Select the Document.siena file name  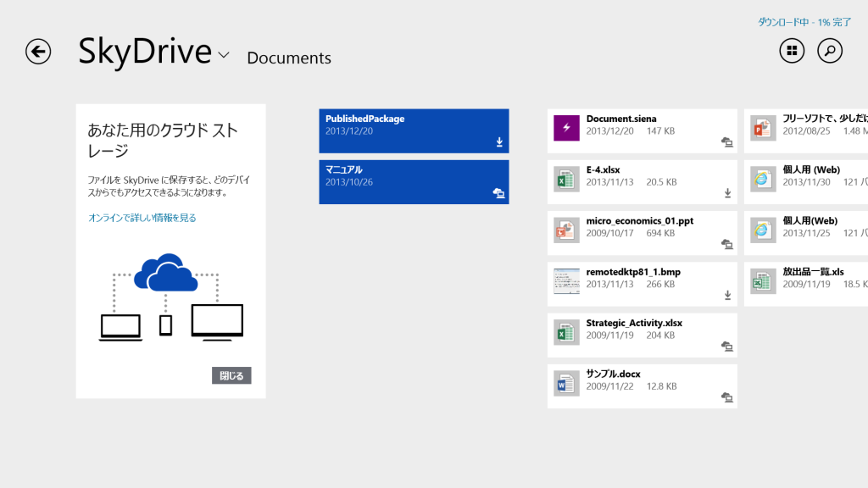coord(621,119)
